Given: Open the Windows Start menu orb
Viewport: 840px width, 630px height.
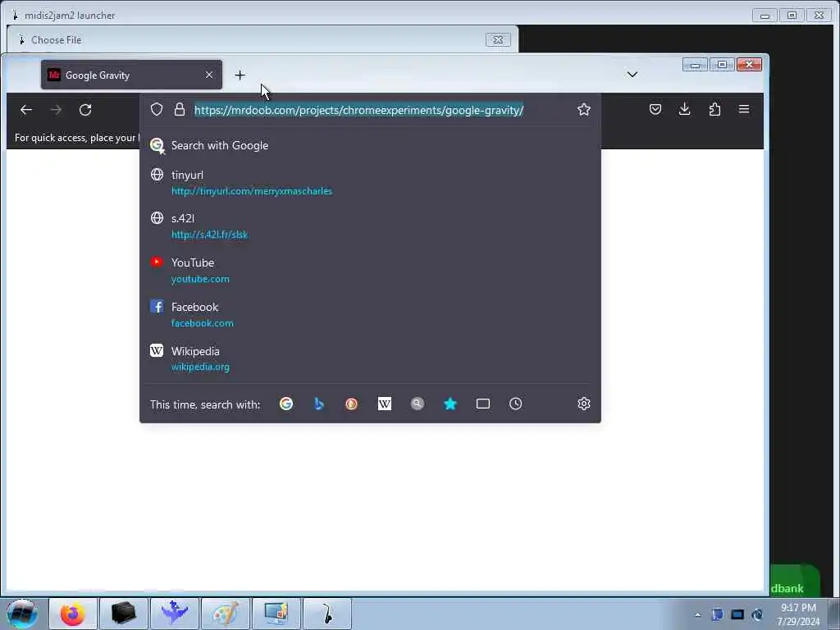Looking at the screenshot, I should 21,614.
